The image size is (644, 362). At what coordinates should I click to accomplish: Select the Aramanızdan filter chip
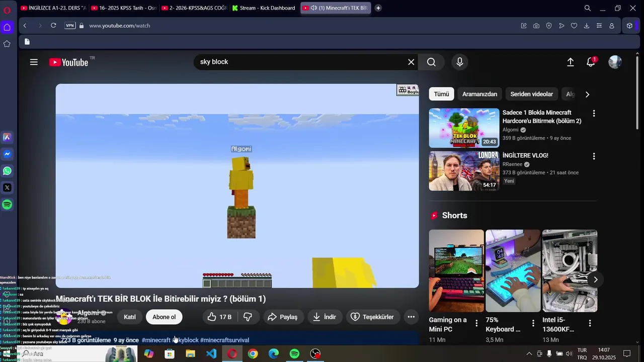pos(479,94)
